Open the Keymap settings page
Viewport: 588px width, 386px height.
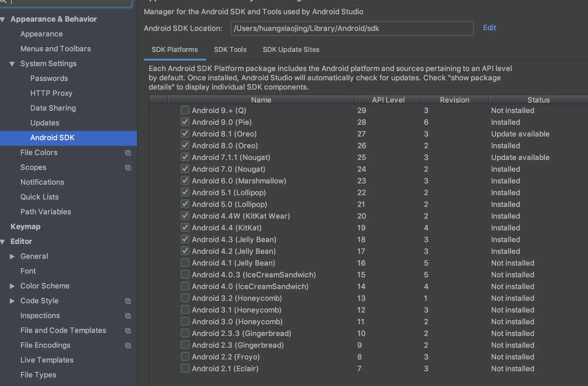tap(25, 227)
